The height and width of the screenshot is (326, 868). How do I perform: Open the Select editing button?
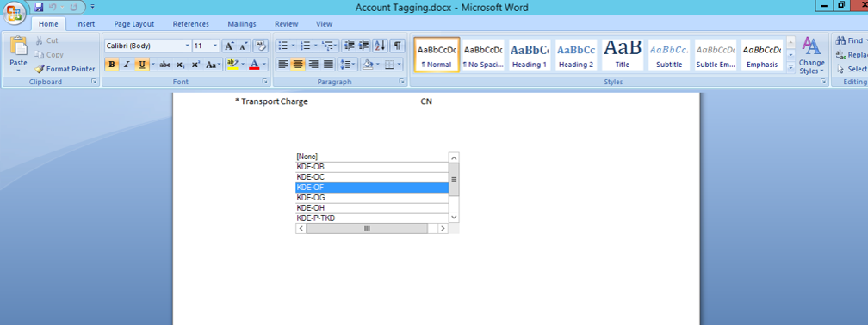(x=852, y=69)
